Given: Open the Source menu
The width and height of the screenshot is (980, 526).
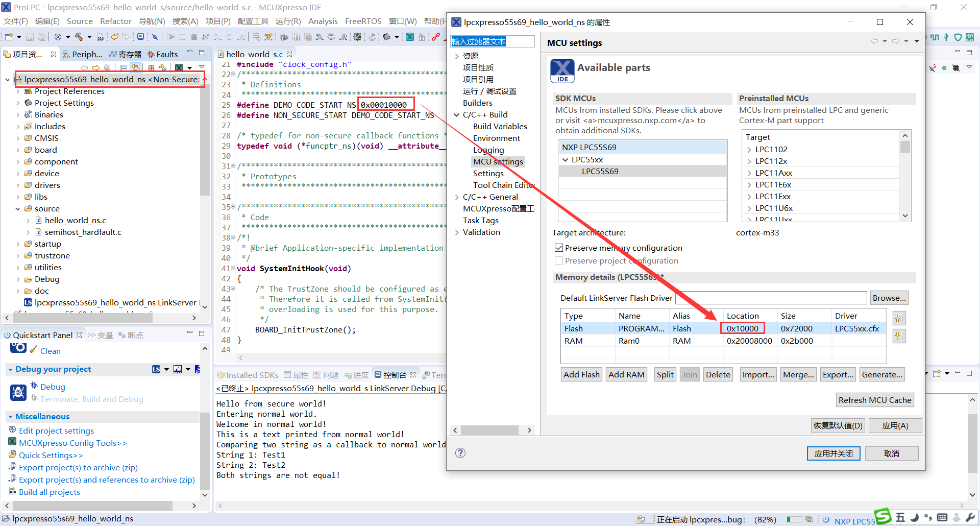Looking at the screenshot, I should click(80, 21).
